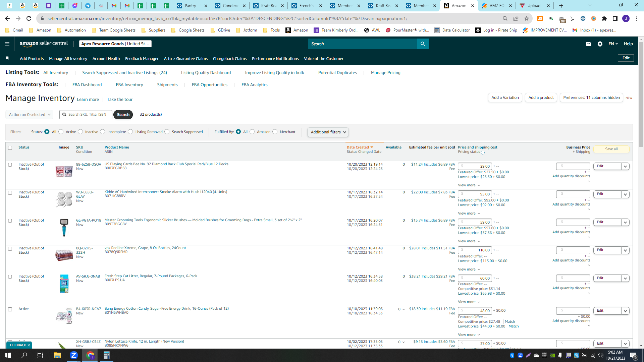The width and height of the screenshot is (644, 362).
Task: Open the messages envelope icon
Action: pyautogui.click(x=589, y=44)
